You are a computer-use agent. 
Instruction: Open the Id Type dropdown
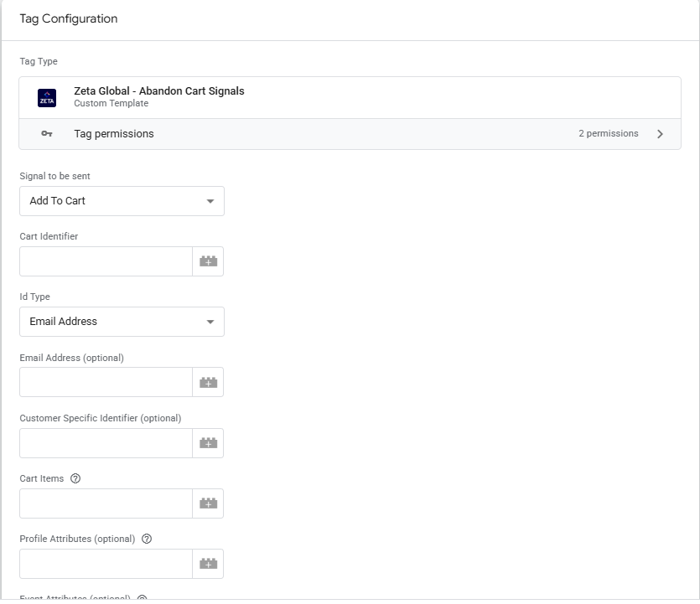(x=122, y=322)
